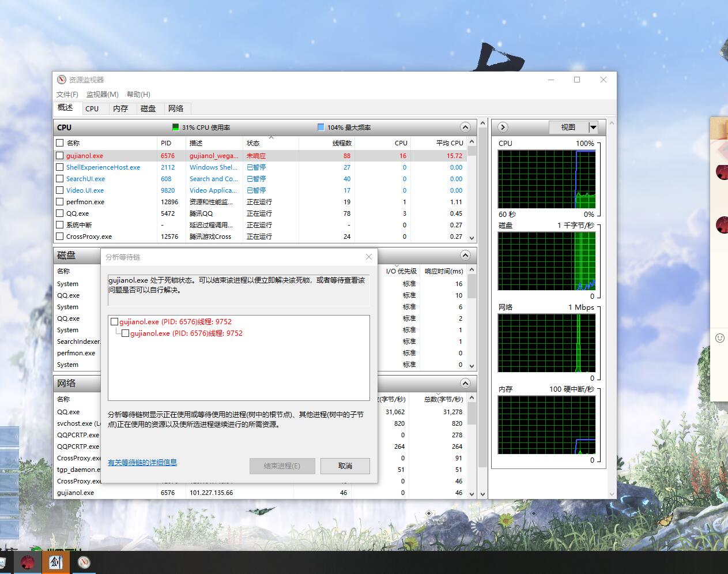Hide the graphs pane with arrow button
The image size is (728, 574).
(x=503, y=127)
